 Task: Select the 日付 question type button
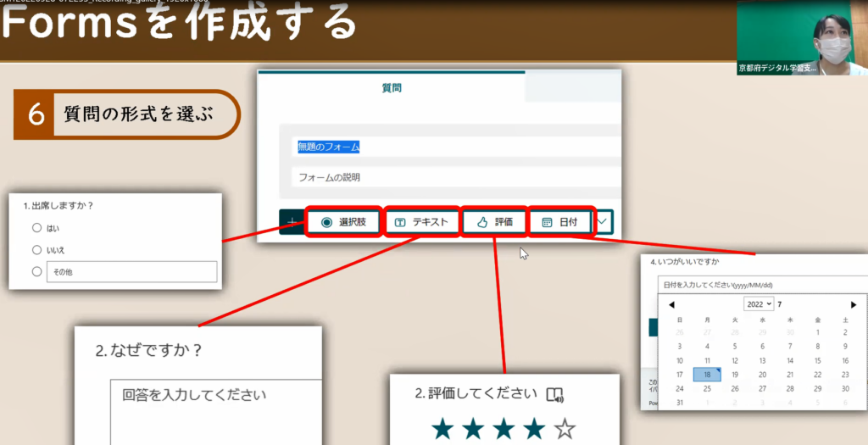[562, 222]
